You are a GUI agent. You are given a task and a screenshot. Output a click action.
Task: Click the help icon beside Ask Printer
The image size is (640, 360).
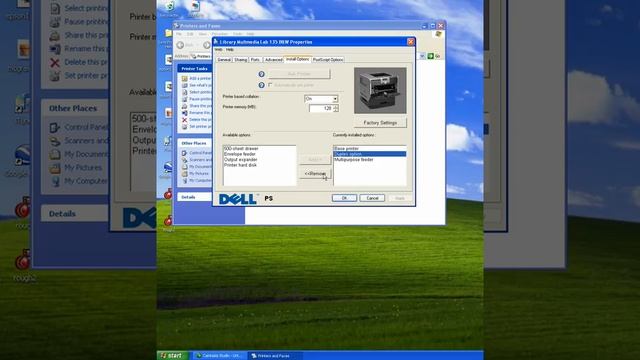[x=262, y=74]
